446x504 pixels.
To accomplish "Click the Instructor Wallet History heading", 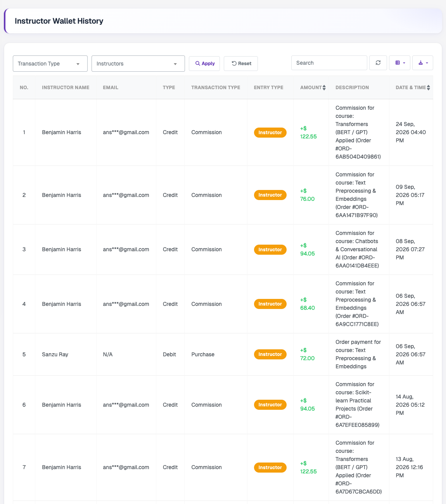I will tap(59, 21).
